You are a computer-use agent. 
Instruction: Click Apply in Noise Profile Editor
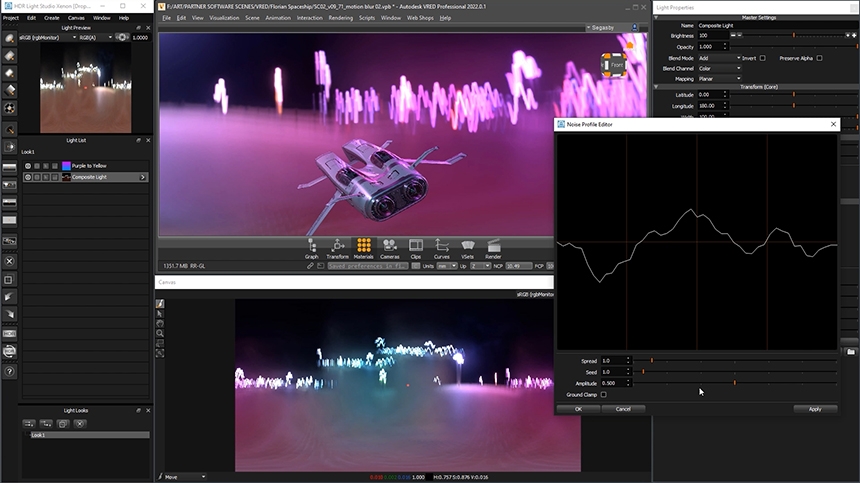(815, 409)
